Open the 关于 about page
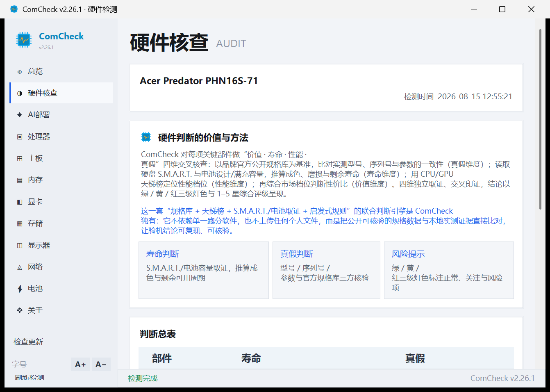 tap(61, 310)
